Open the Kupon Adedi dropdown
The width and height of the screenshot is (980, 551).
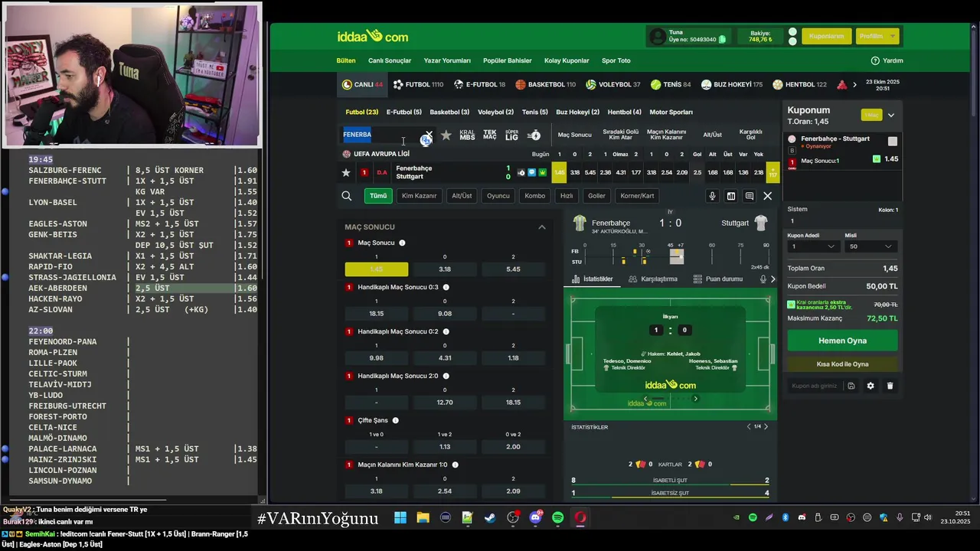pos(812,246)
